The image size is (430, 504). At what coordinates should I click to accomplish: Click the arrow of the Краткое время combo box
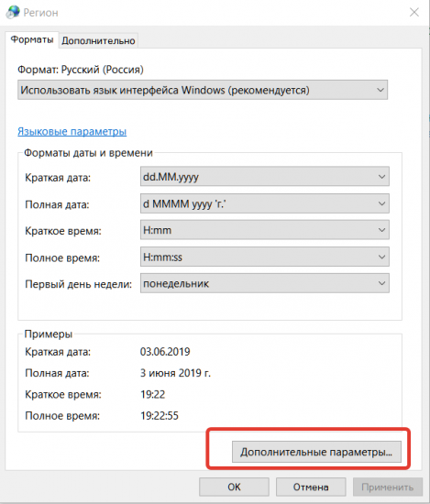(x=381, y=230)
